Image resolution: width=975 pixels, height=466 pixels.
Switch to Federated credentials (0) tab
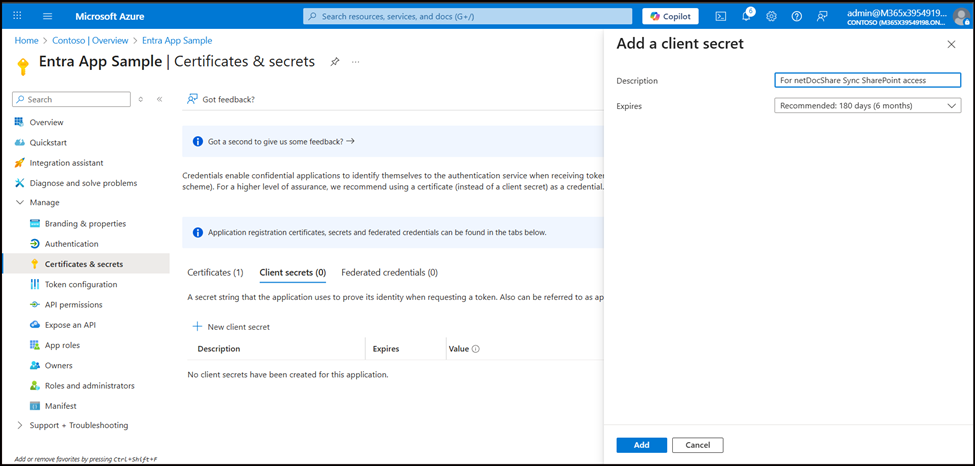point(389,273)
